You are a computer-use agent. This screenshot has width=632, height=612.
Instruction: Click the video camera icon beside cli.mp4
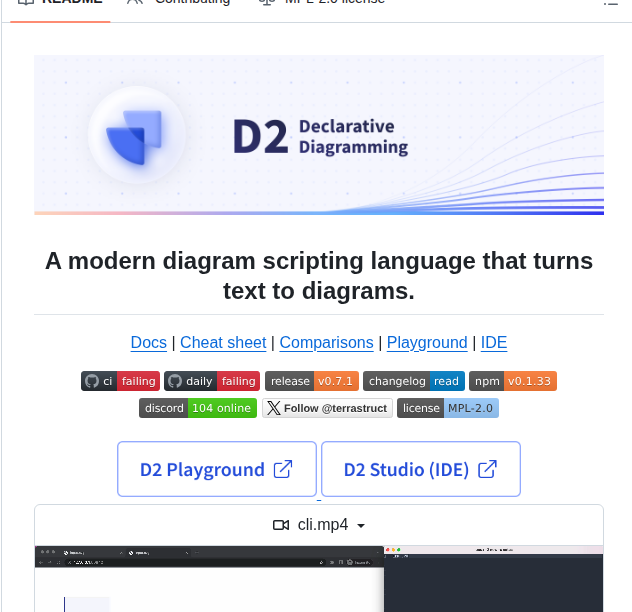[x=281, y=525]
